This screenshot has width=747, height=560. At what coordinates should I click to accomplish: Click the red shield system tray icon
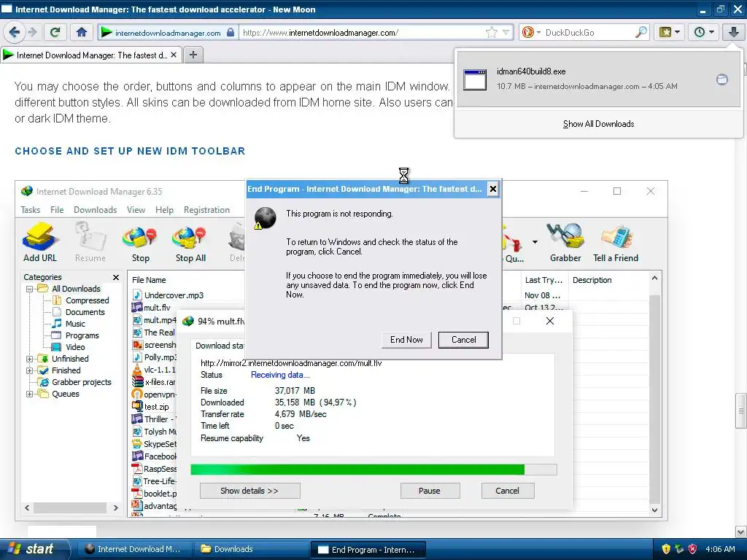(x=693, y=549)
